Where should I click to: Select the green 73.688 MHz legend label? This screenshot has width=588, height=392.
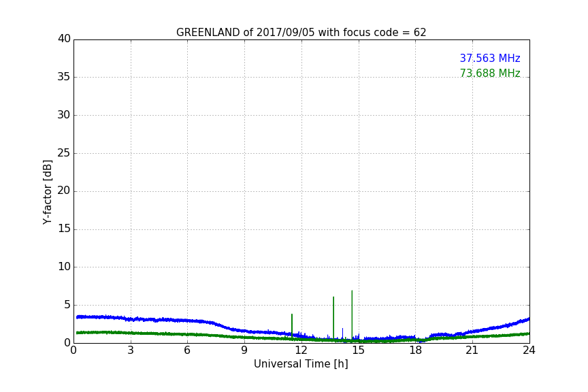[x=490, y=73]
